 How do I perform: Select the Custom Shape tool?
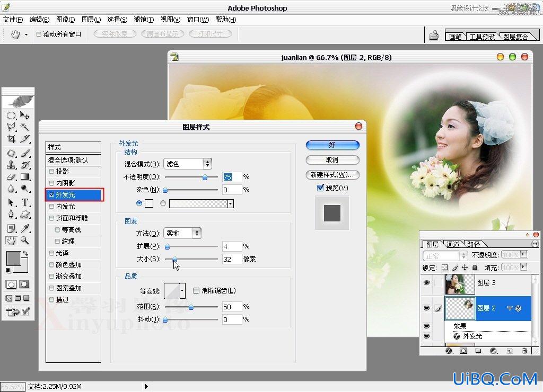coord(25,214)
